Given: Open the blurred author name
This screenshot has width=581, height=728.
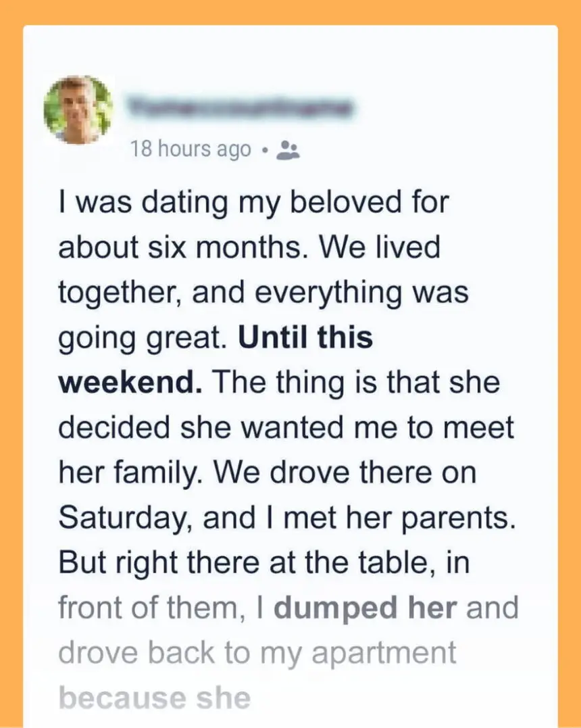Looking at the screenshot, I should (241, 107).
